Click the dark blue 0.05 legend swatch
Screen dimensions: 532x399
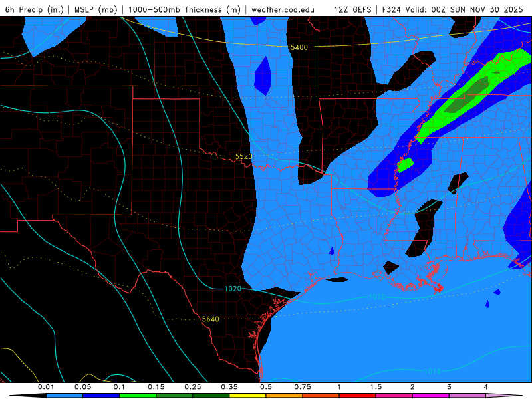click(x=101, y=396)
